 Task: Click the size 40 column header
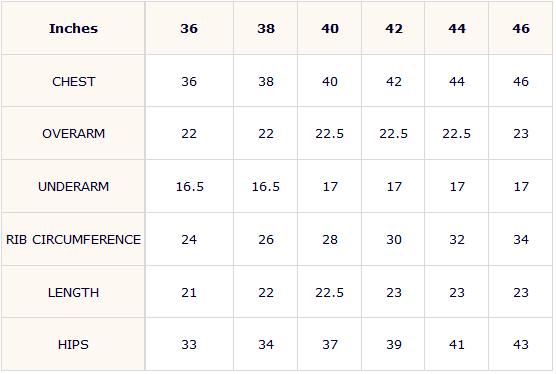click(x=330, y=28)
